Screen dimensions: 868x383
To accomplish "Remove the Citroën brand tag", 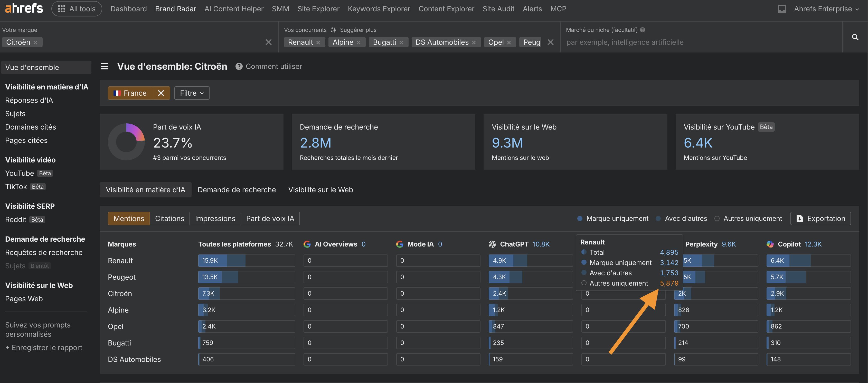I will point(35,42).
